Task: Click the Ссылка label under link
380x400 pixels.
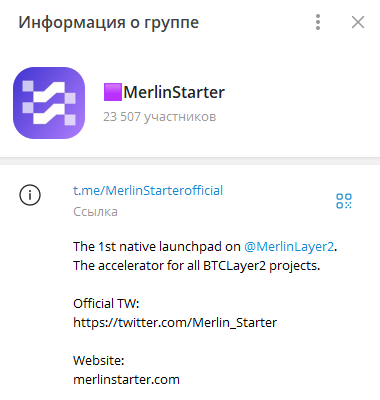Action: click(x=95, y=212)
